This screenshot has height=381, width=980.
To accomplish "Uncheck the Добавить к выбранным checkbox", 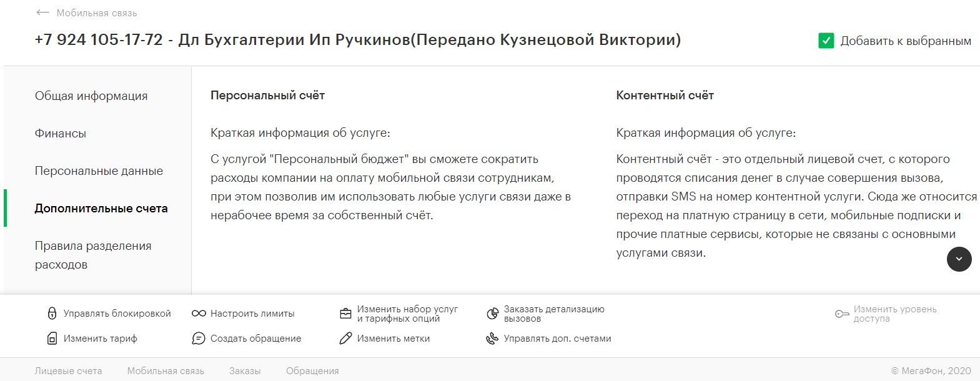I will point(826,41).
